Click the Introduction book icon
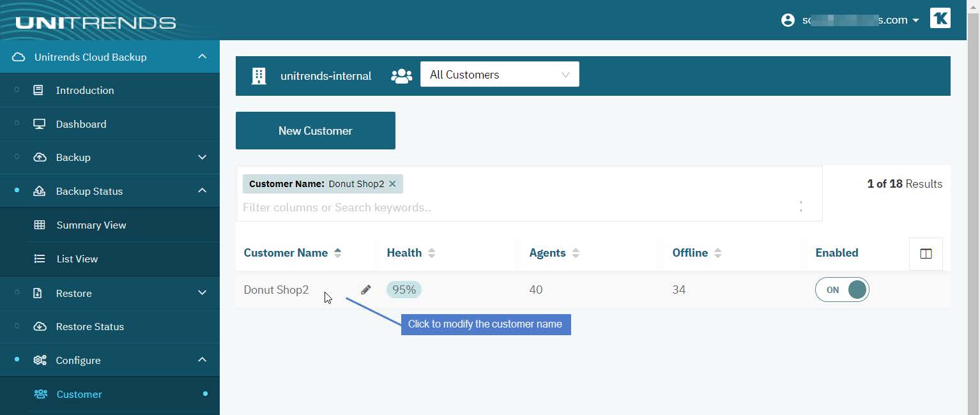The width and height of the screenshot is (980, 415). [38, 90]
